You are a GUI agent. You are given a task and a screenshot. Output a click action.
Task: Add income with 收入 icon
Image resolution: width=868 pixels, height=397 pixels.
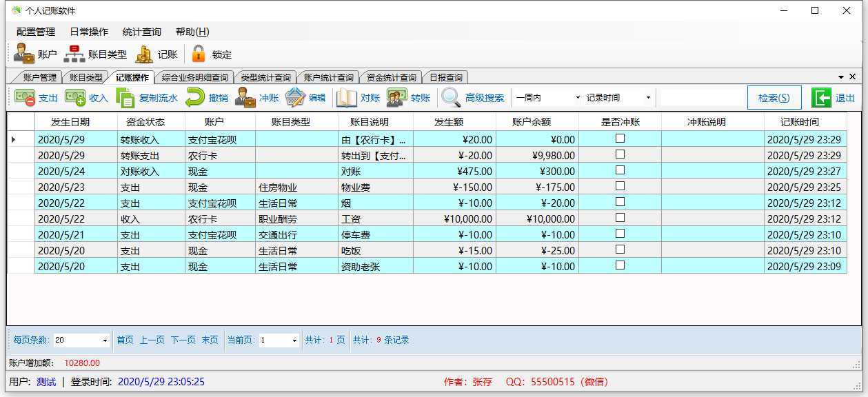[75, 98]
